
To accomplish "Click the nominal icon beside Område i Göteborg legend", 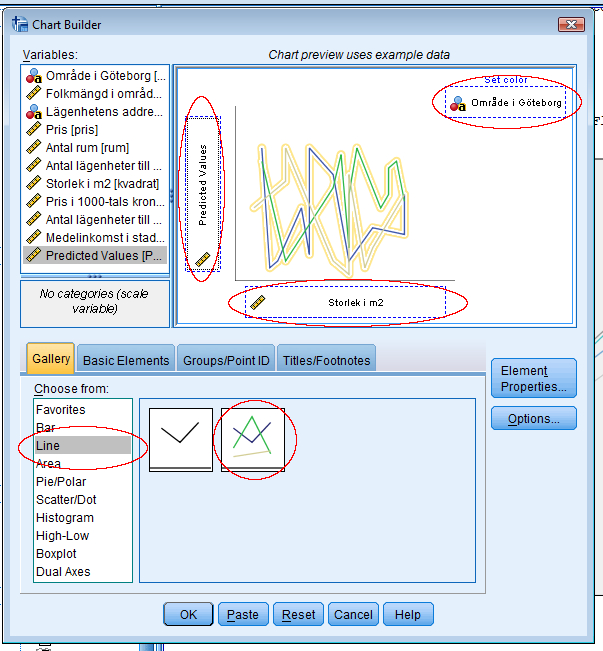I will coord(458,102).
